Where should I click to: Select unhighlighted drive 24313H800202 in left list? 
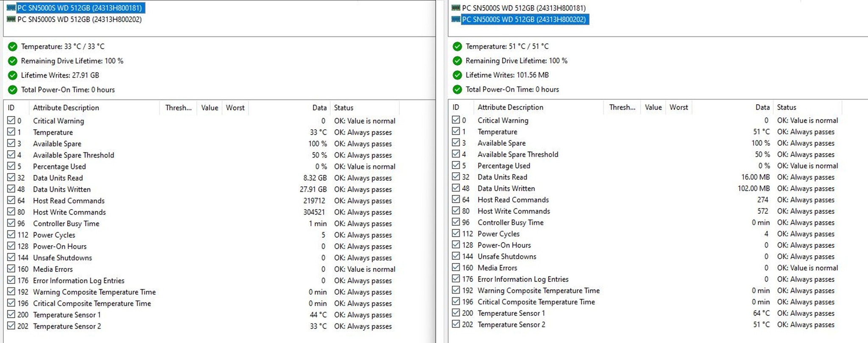79,19
